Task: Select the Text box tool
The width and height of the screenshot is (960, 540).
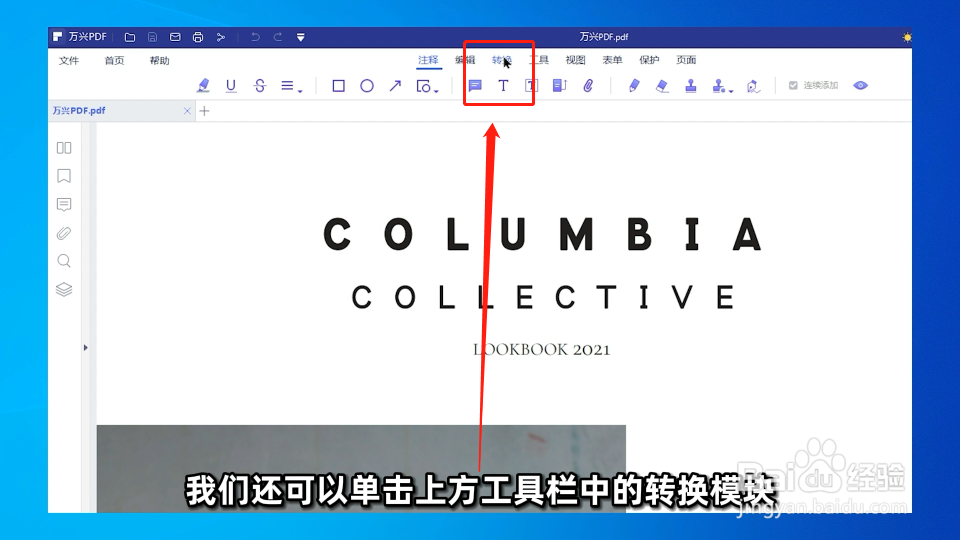Action: point(531,86)
